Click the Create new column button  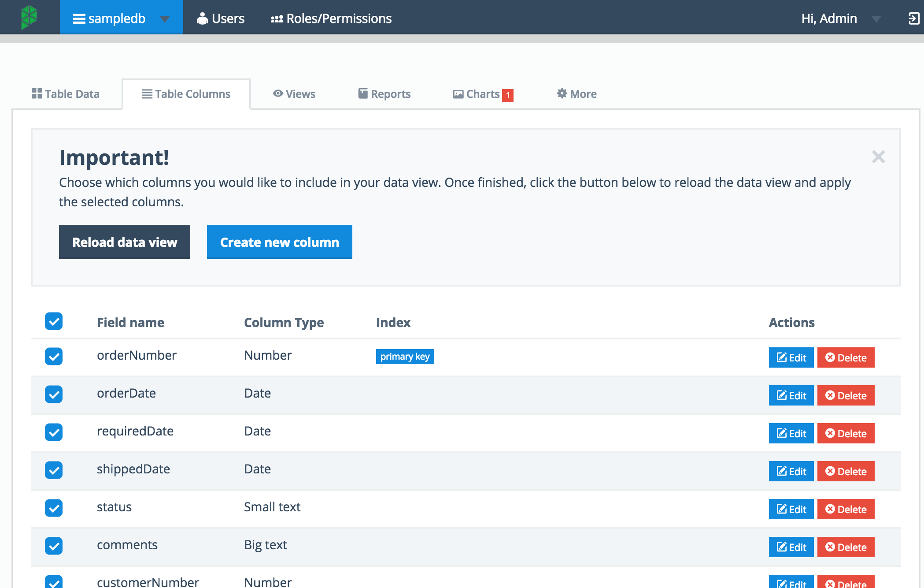tap(279, 242)
